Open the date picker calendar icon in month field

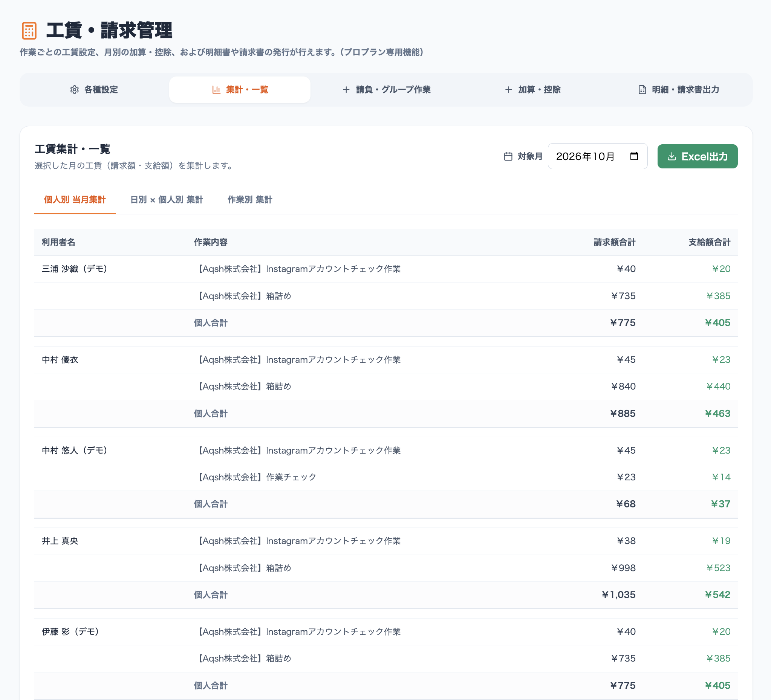(634, 156)
